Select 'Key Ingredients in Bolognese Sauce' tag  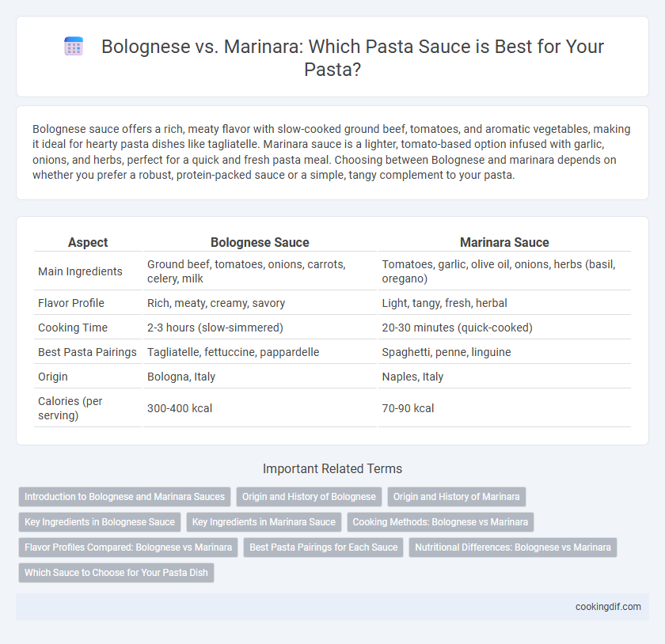(x=100, y=522)
